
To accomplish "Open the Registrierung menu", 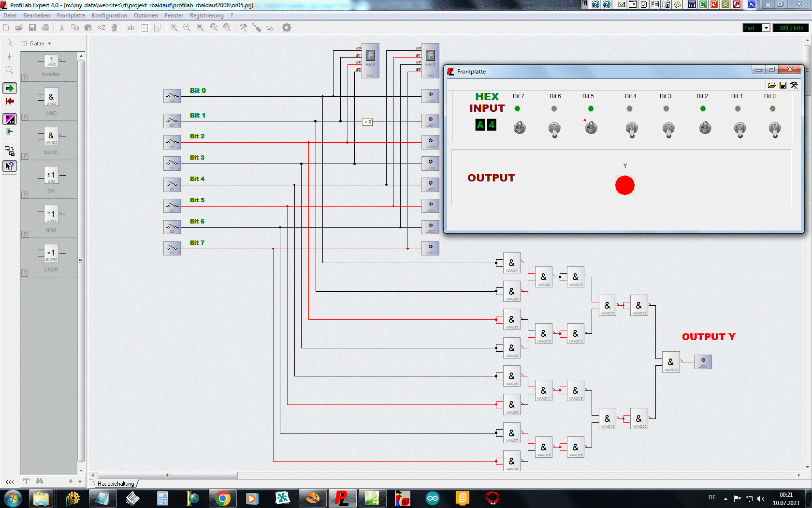I will [207, 15].
